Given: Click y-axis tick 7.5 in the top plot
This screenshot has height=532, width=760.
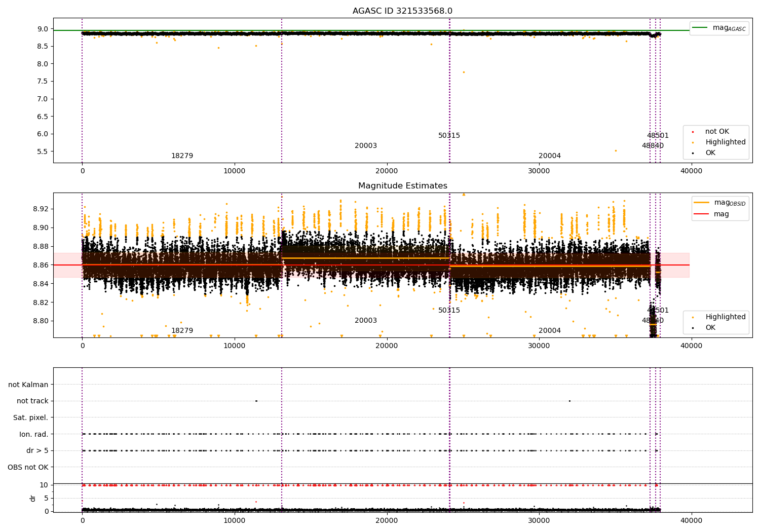Looking at the screenshot, I should (43, 81).
